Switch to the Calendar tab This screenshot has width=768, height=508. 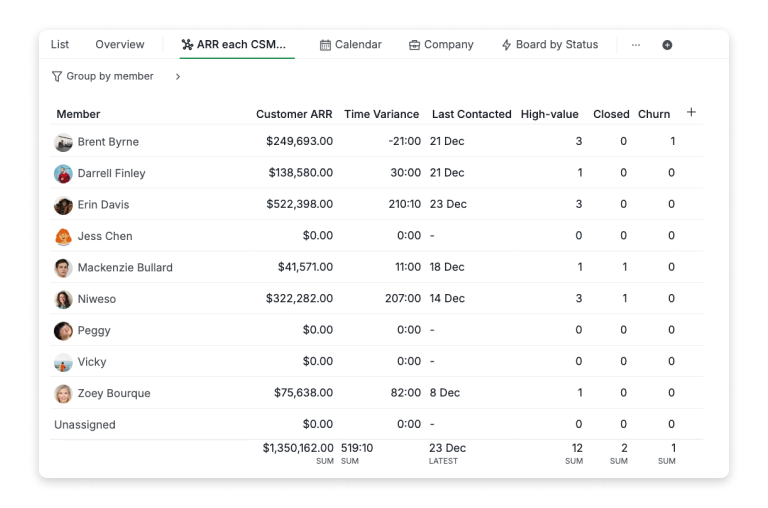350,45
